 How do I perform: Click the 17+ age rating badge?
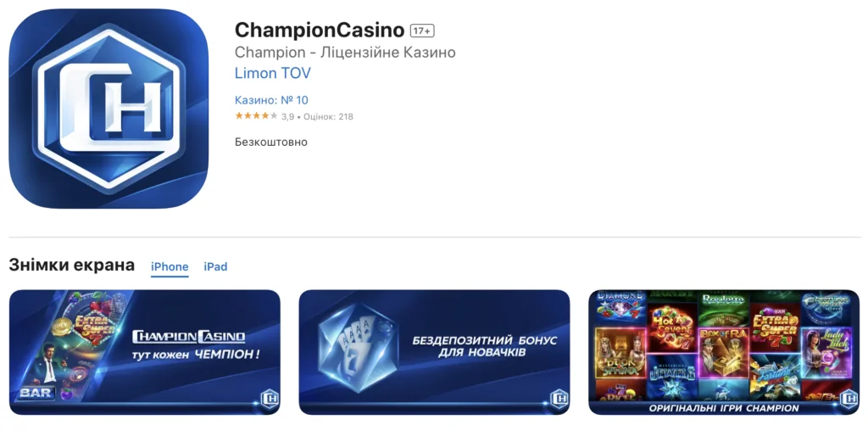coord(422,31)
